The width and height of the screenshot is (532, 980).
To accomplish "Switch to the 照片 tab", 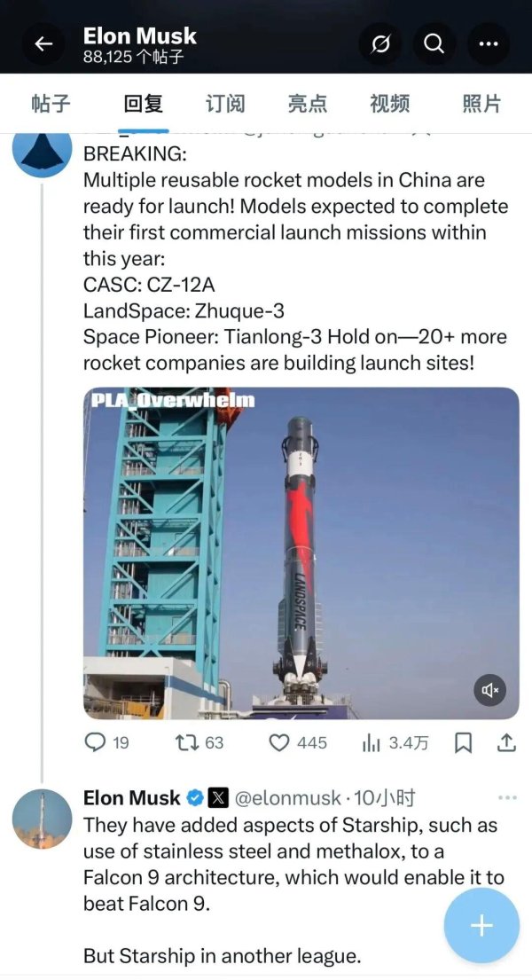I will (x=479, y=103).
